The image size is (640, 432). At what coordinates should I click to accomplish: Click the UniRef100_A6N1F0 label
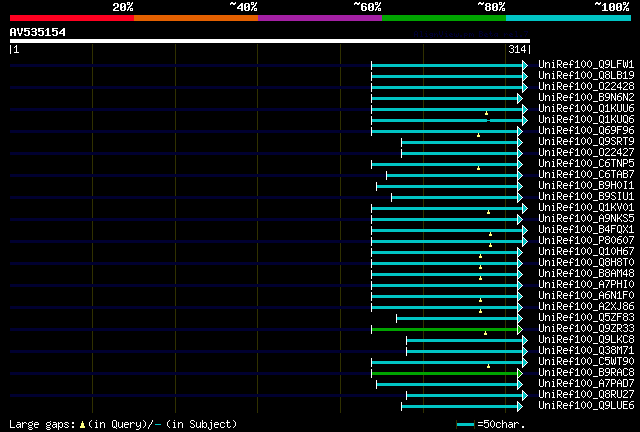pyautogui.click(x=586, y=296)
